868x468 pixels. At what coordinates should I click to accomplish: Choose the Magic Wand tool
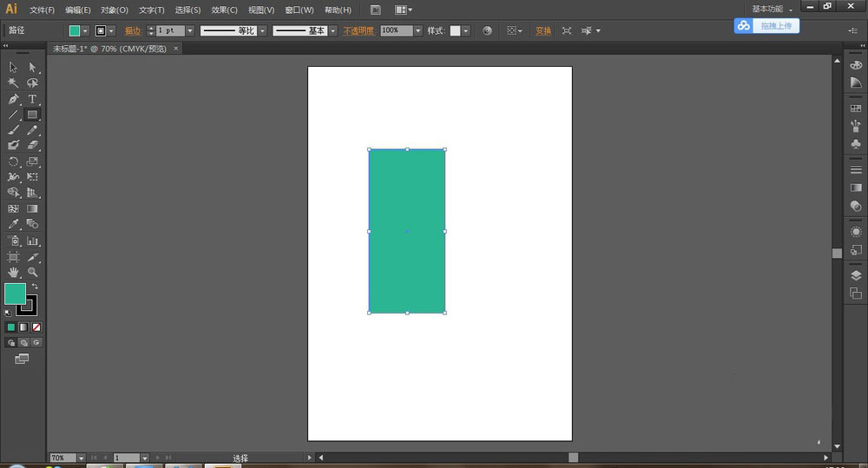pos(14,83)
